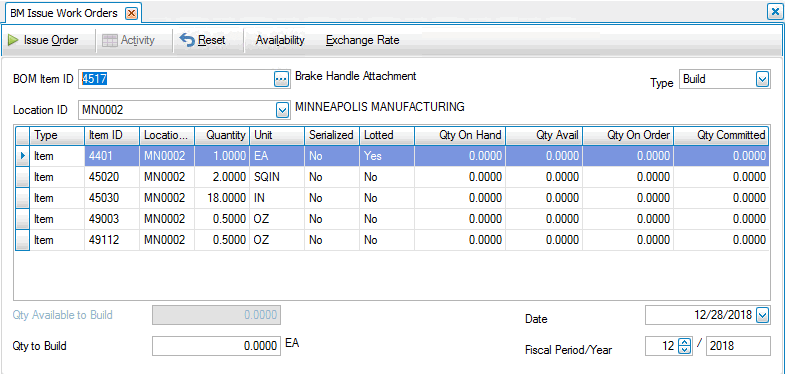Image resolution: width=785 pixels, height=374 pixels.
Task: Click the Fiscal Period spinner arrows
Action: [684, 345]
